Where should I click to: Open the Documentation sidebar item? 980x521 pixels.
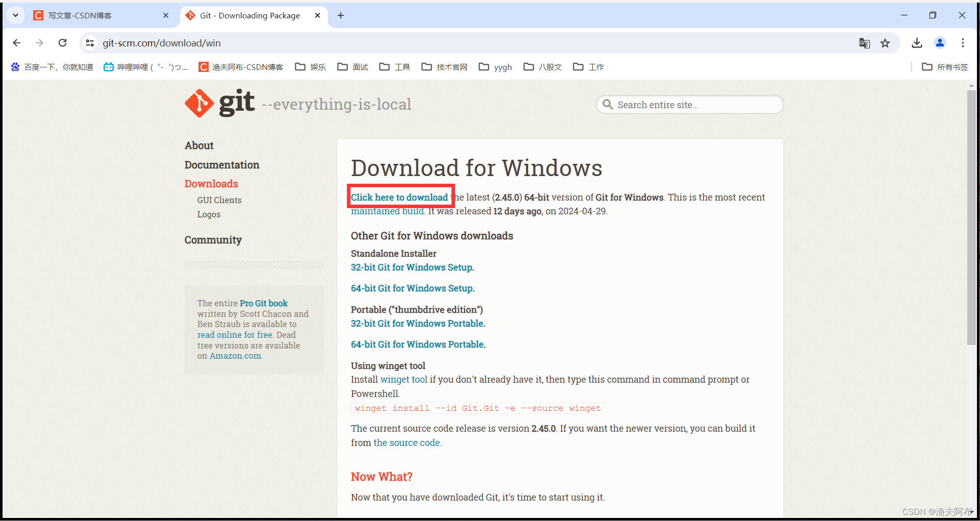[222, 165]
